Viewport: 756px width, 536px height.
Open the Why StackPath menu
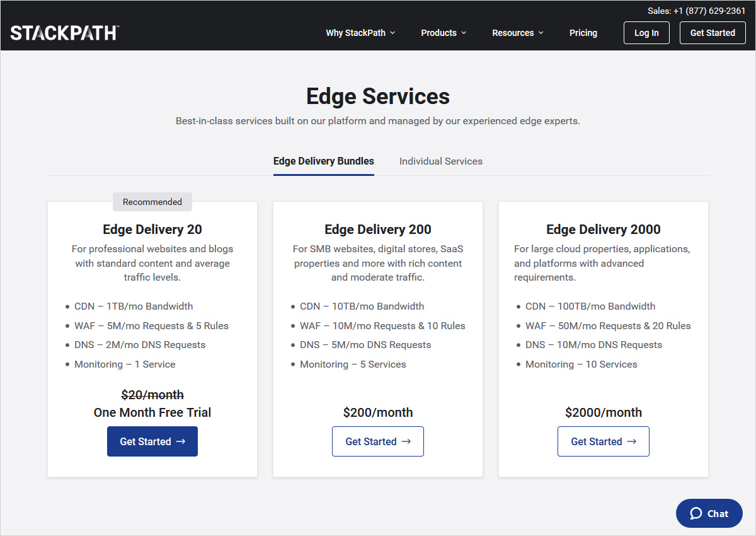coord(355,33)
